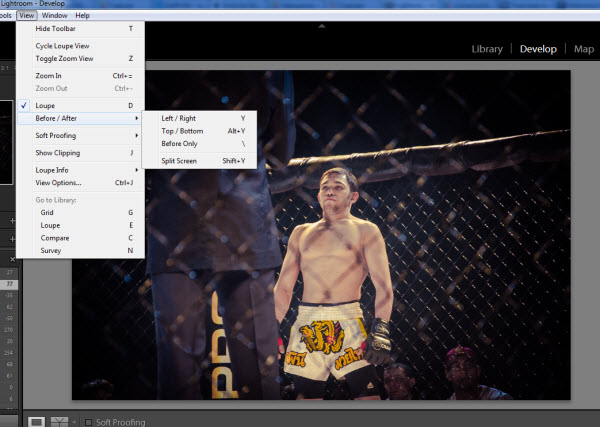Open dropdown arrow beside Before/After toolbar icon
600x427 pixels.
(72, 421)
